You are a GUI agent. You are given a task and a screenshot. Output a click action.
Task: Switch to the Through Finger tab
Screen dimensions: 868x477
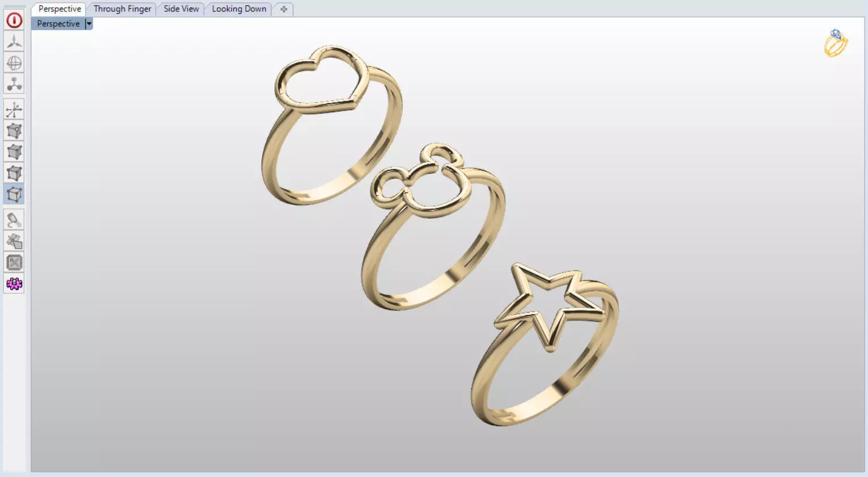[122, 9]
